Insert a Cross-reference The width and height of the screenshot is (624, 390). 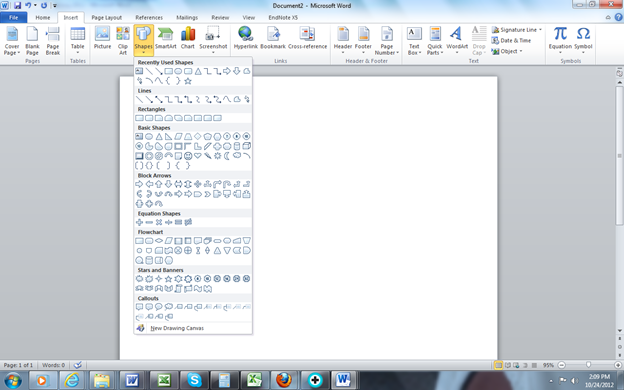point(307,38)
